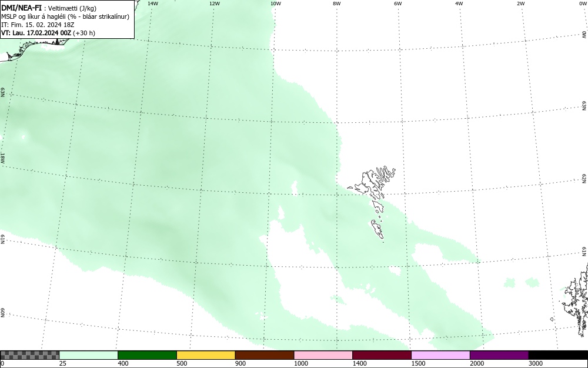The image size is (588, 368).
Task: Click the 0W longitude label
Action: [x=583, y=4]
